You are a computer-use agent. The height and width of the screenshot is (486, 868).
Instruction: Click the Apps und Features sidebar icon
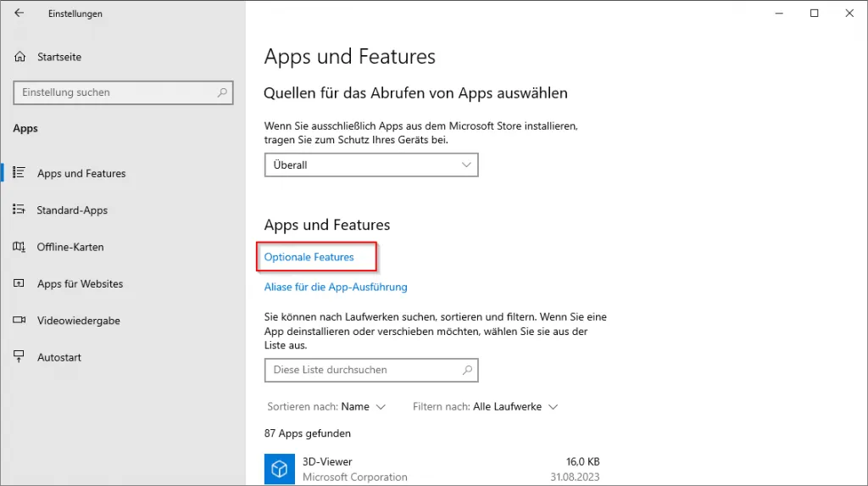(19, 173)
